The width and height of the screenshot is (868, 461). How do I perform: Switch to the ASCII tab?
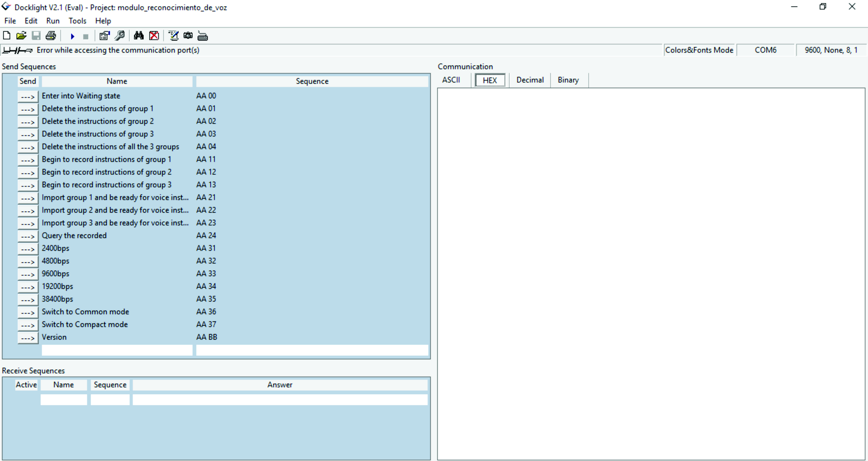click(x=451, y=80)
